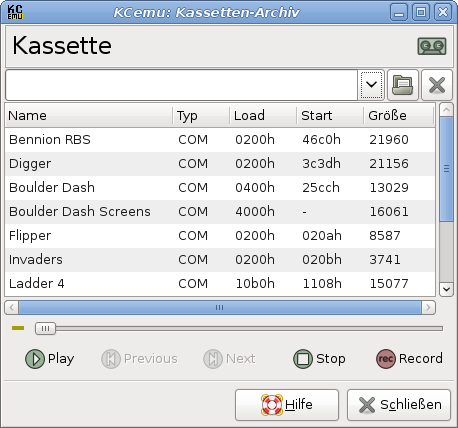
Task: Expand the tape archive dropdown arrow
Action: [371, 85]
